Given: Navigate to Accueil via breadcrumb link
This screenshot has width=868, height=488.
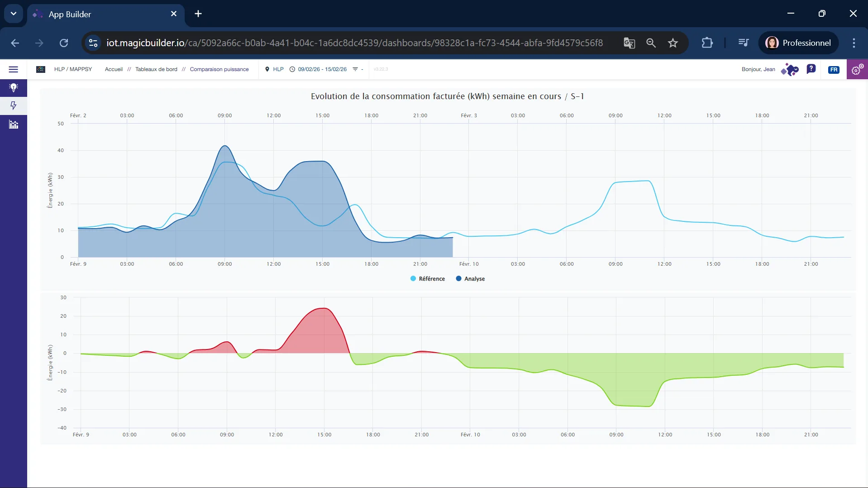Looking at the screenshot, I should pyautogui.click(x=114, y=69).
